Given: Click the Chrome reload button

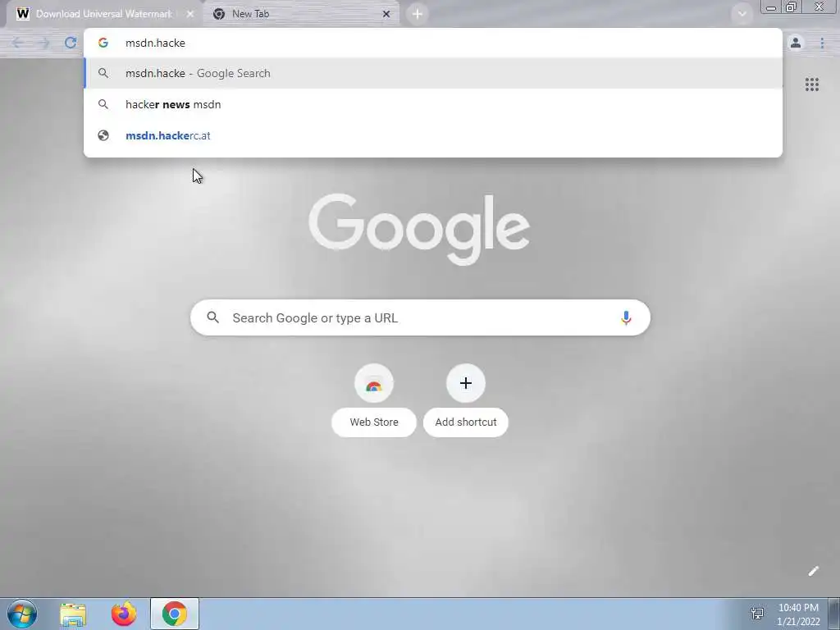Looking at the screenshot, I should (x=71, y=43).
